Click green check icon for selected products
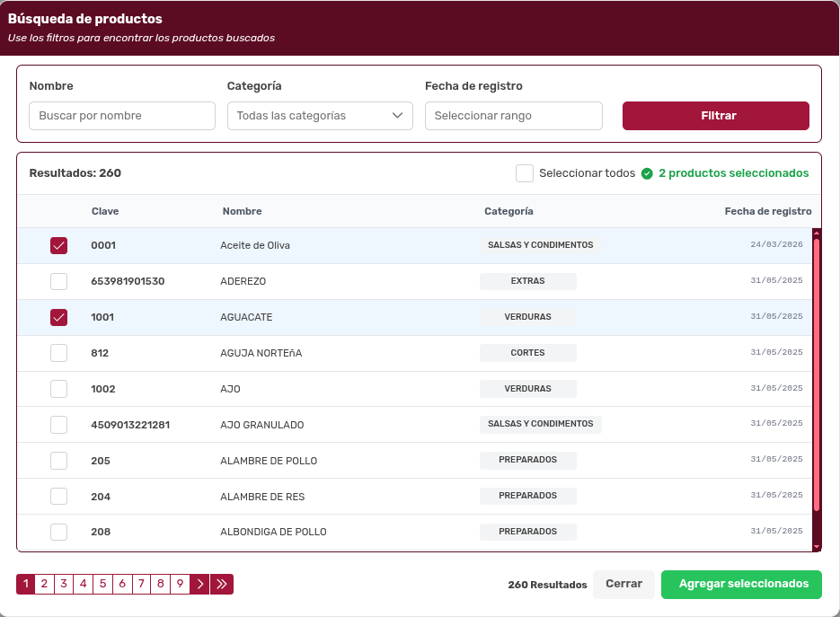The image size is (840, 617). [647, 173]
